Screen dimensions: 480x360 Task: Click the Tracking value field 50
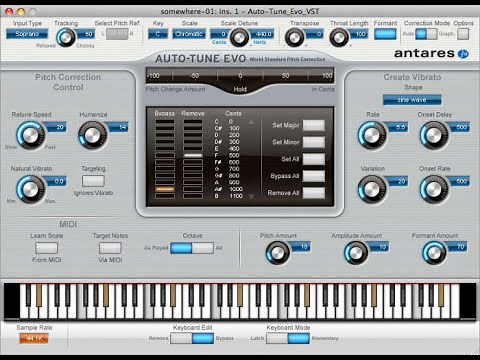(x=86, y=34)
